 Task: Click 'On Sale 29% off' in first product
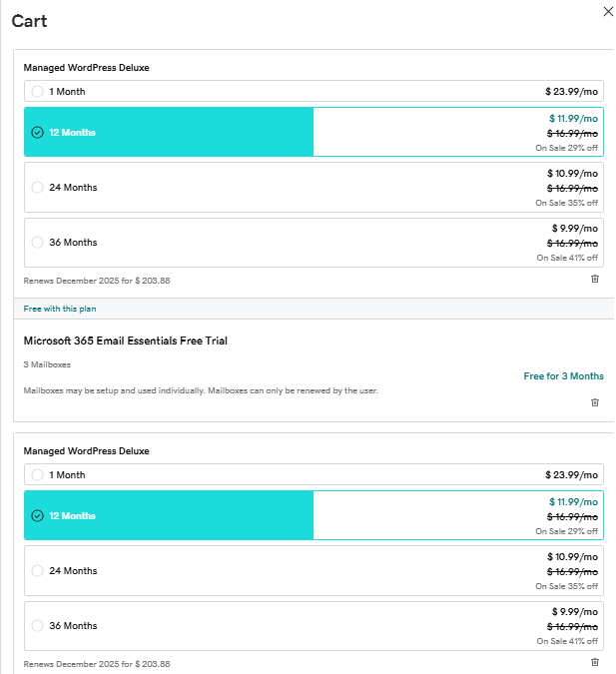566,148
